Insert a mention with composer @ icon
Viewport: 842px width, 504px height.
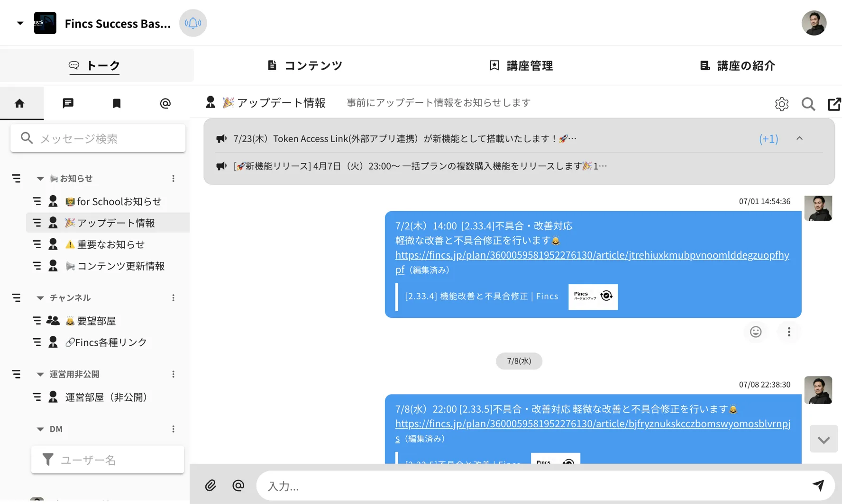pos(238,485)
